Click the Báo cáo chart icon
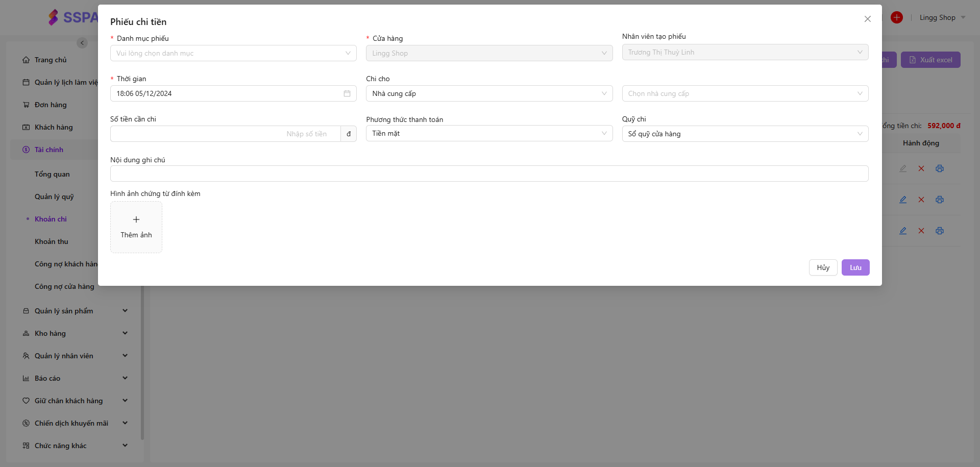 click(x=26, y=378)
